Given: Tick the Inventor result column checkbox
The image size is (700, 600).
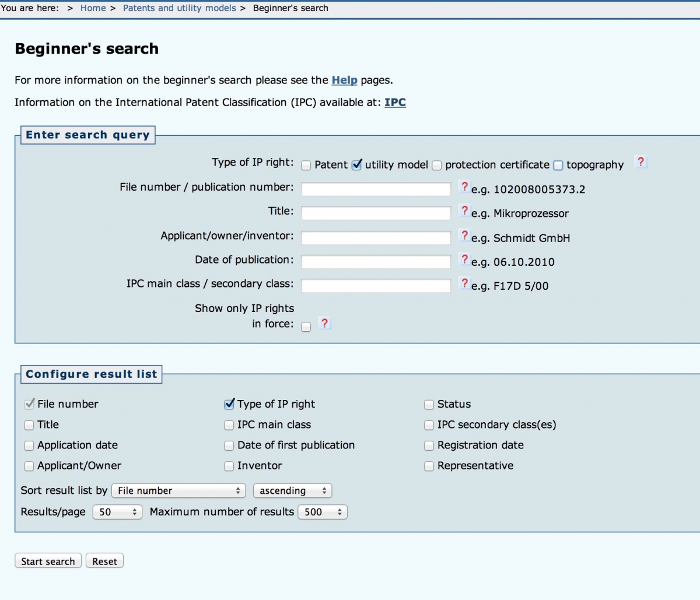Looking at the screenshot, I should pos(229,466).
